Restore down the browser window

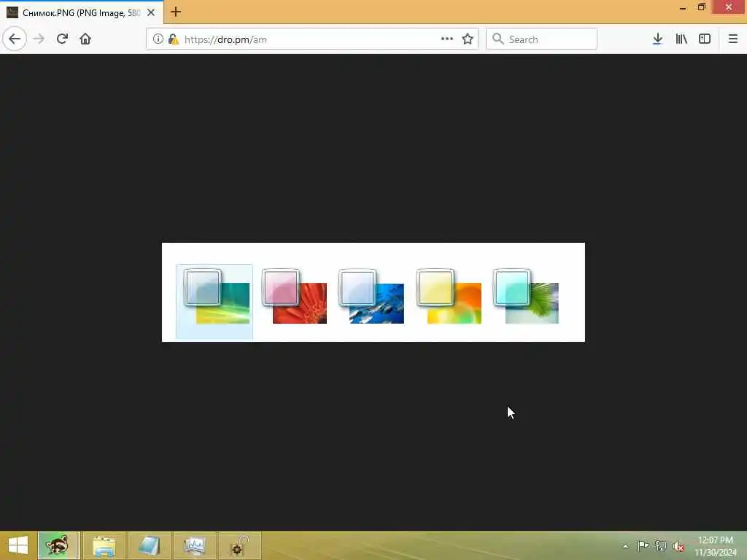(701, 7)
